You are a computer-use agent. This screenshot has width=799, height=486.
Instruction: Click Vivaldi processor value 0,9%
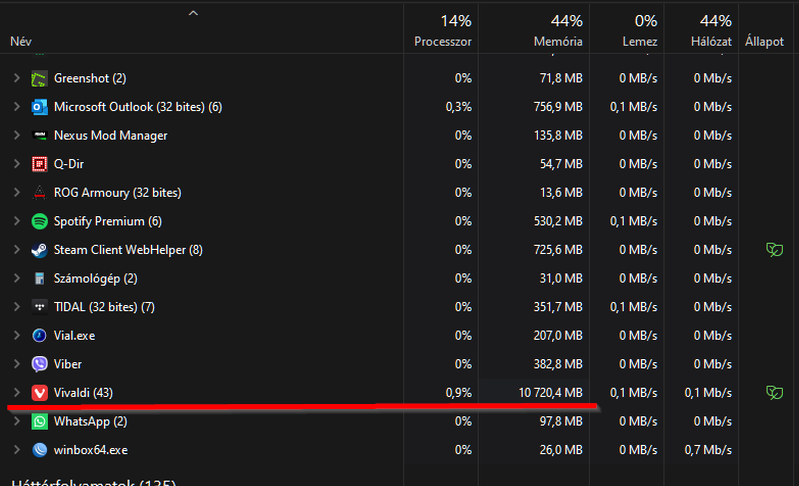click(x=459, y=393)
